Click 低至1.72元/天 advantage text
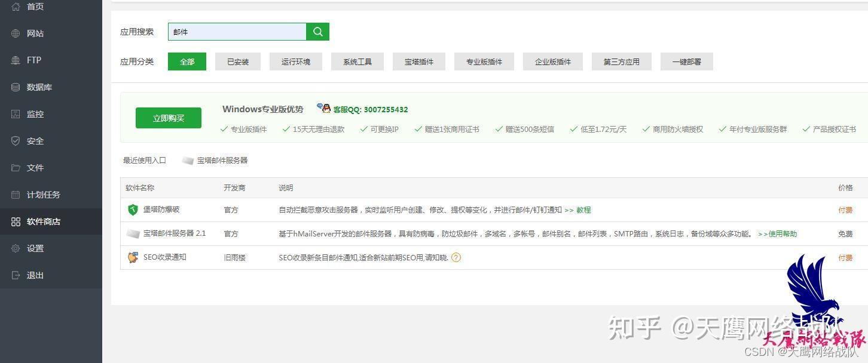868x363 pixels. (x=604, y=130)
